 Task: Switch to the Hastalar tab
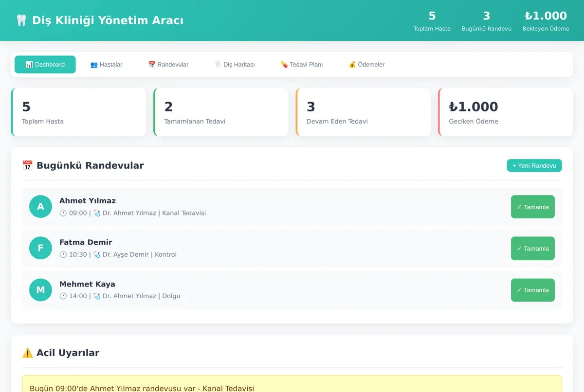coord(106,65)
